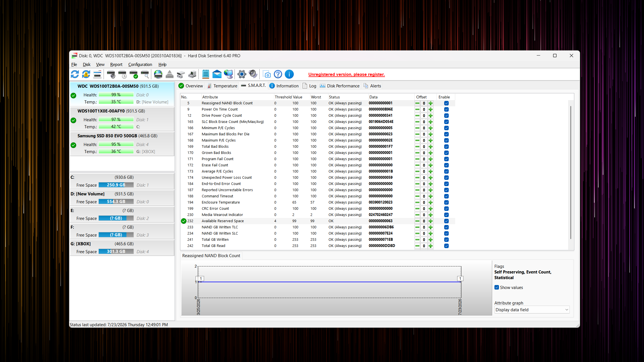Click the refresh with warning icon
This screenshot has height=362, width=644.
(x=86, y=74)
